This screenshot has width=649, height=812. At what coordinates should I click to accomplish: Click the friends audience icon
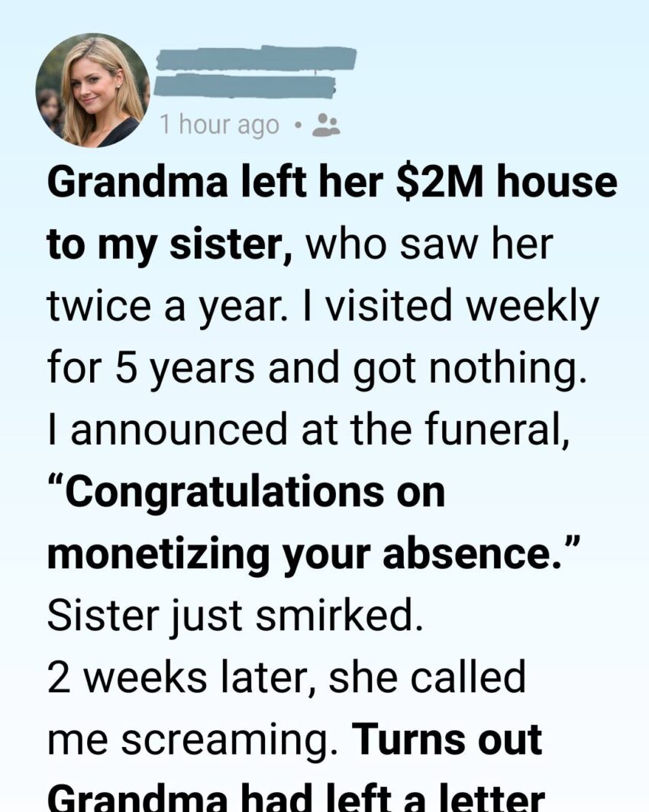tap(328, 124)
